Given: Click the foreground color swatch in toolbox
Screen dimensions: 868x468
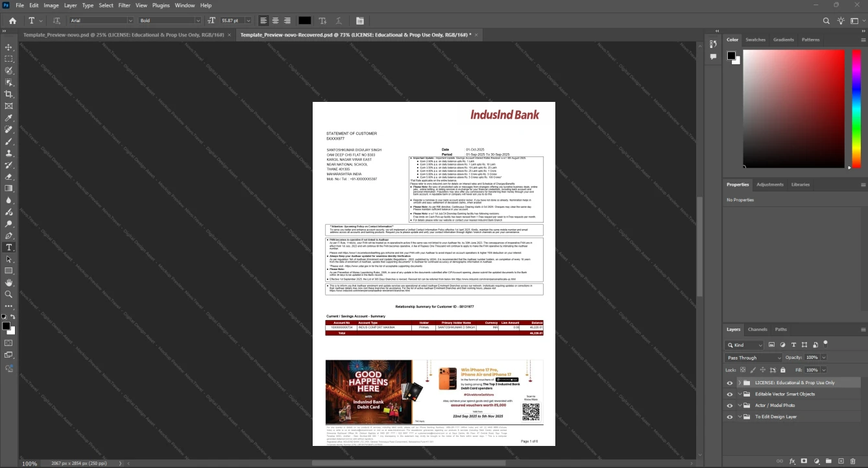Looking at the screenshot, I should [x=6, y=325].
